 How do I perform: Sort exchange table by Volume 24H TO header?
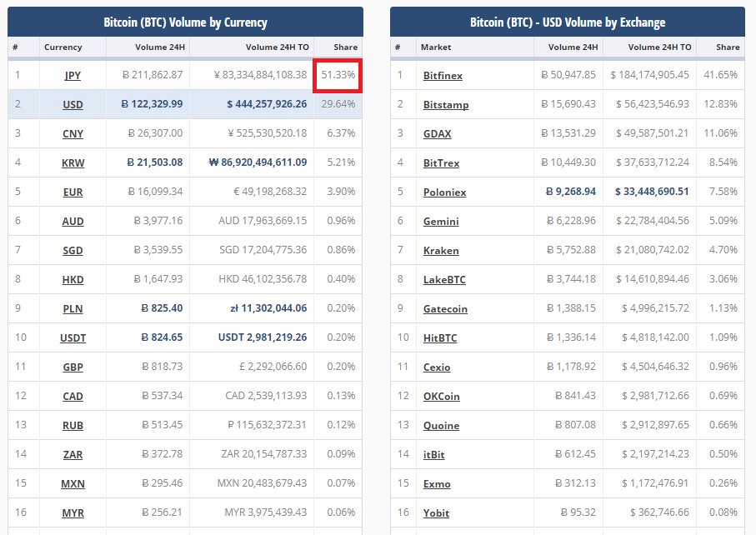[x=659, y=47]
